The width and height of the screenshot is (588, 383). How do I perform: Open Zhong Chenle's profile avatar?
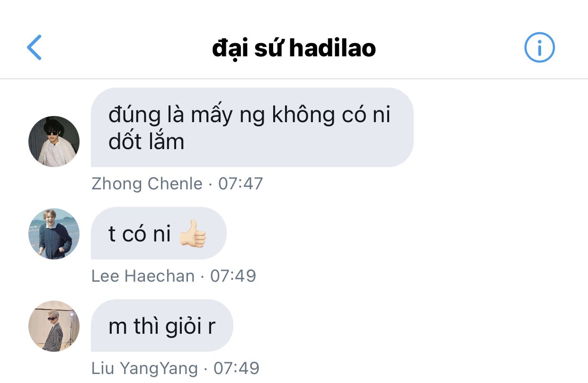click(54, 142)
